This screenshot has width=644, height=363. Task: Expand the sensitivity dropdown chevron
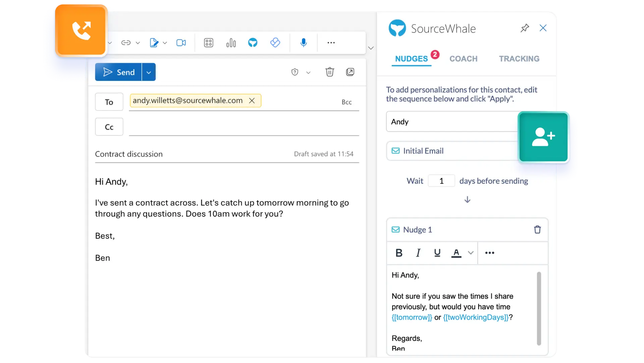309,73
